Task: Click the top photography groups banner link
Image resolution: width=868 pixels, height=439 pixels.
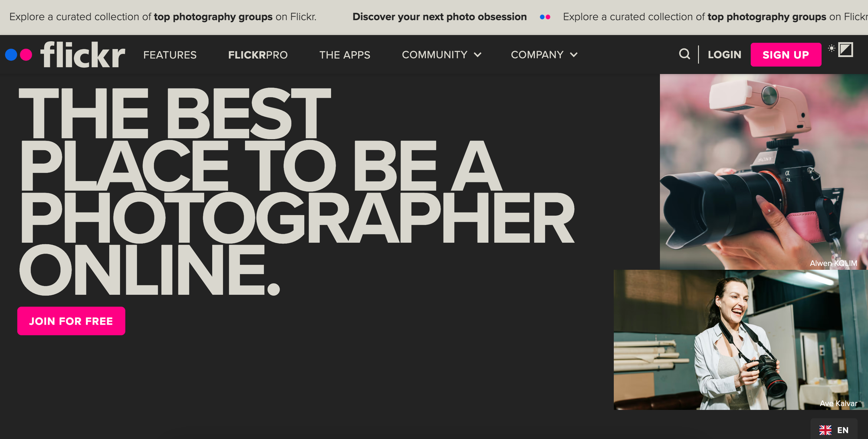Action: pos(213,17)
